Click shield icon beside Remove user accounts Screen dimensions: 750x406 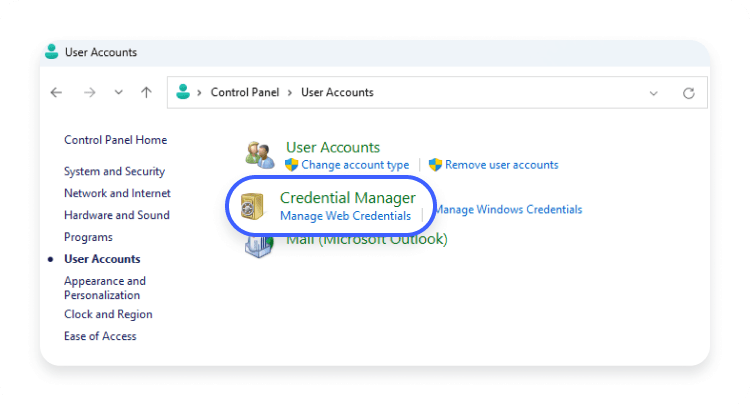click(435, 165)
